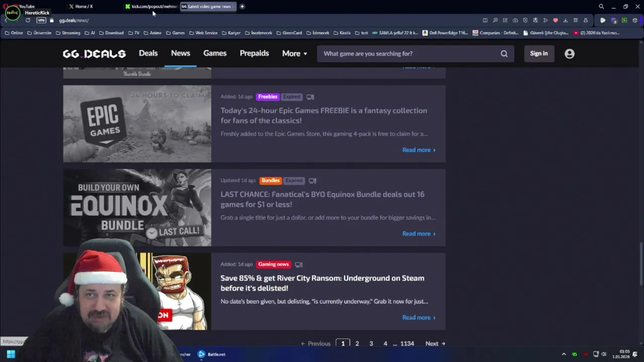Image resolution: width=644 pixels, height=362 pixels.
Task: Open comments icon on Epic freebie article
Action: (x=310, y=97)
